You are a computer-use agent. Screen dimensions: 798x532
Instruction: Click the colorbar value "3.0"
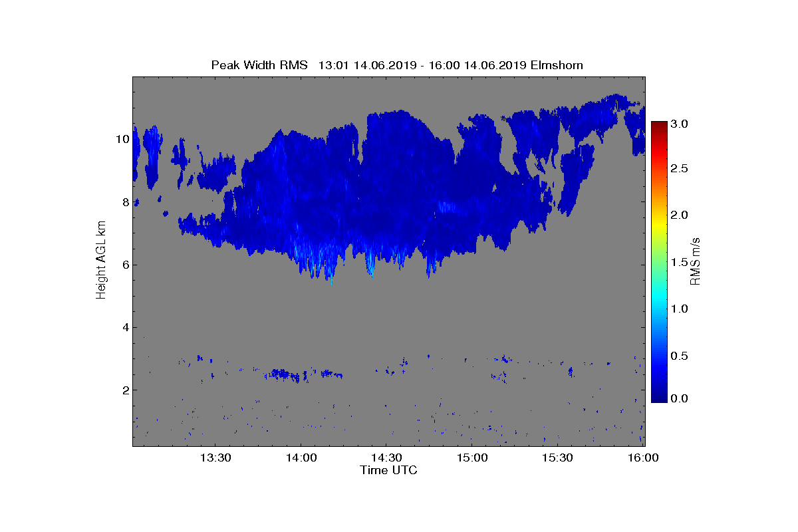coord(680,124)
